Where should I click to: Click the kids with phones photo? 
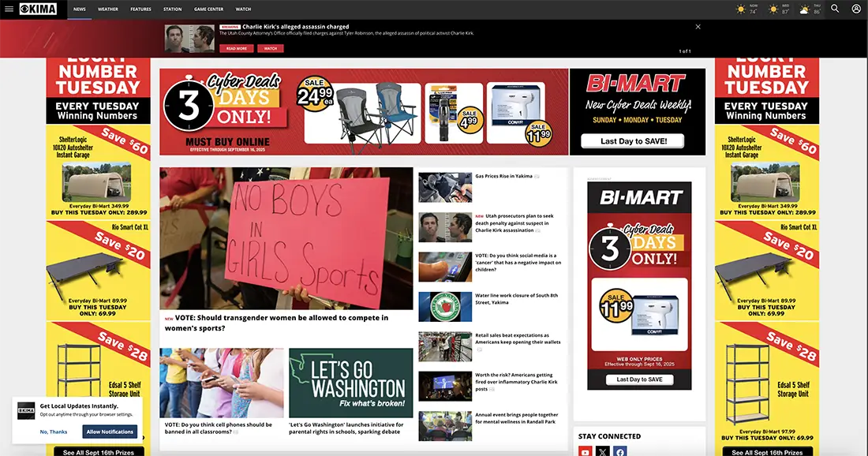tap(222, 383)
